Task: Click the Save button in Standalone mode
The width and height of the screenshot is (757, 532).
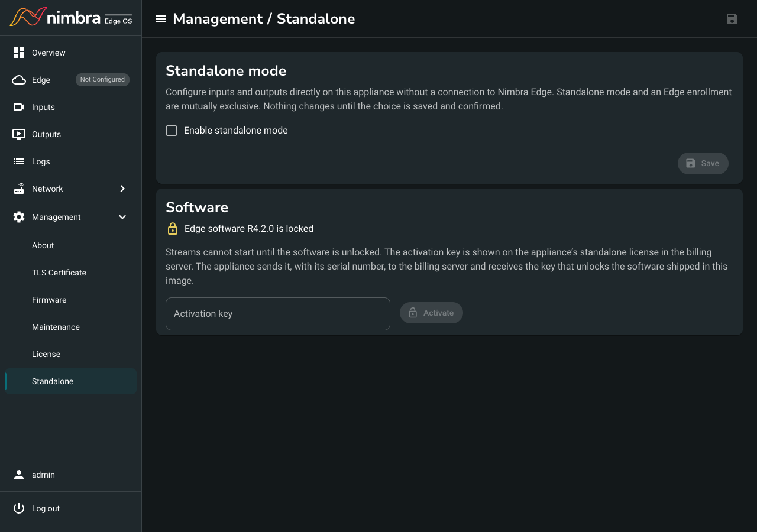Action: (x=703, y=163)
